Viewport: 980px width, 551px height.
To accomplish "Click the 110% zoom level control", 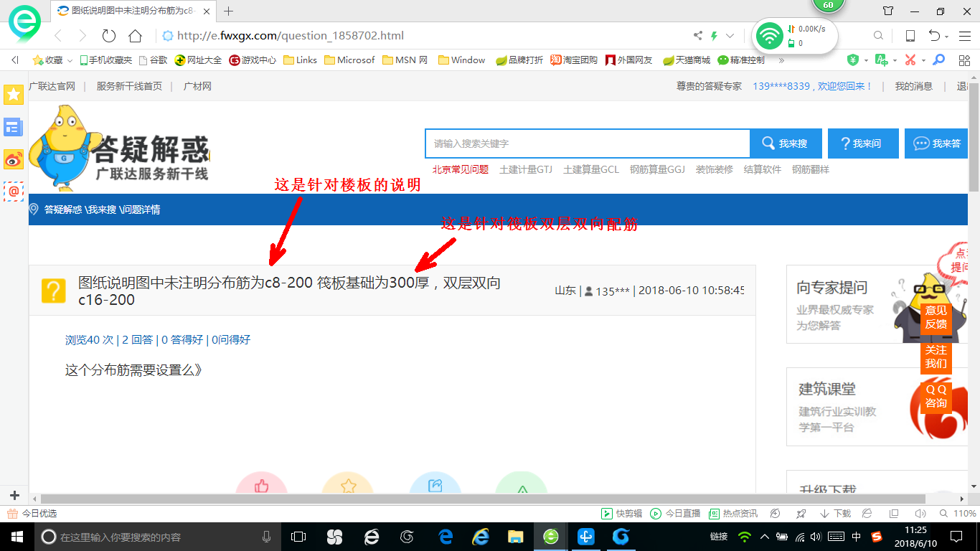I will (958, 514).
